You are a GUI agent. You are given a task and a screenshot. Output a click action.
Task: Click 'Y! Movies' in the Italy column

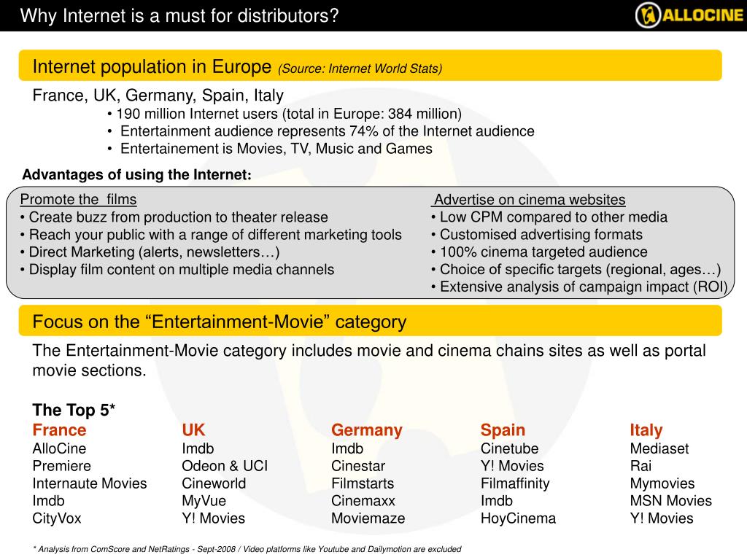[x=662, y=518]
